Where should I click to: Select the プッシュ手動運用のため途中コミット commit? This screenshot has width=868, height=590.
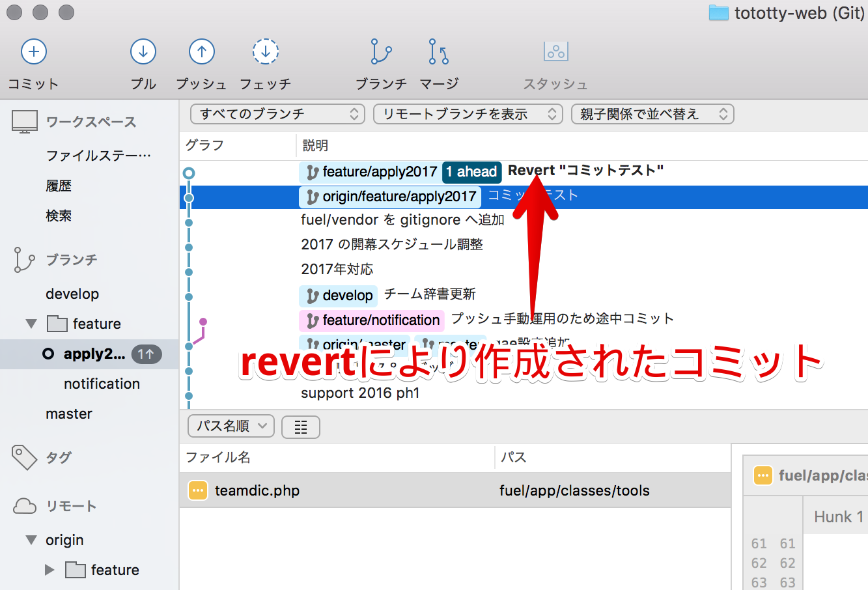point(562,319)
